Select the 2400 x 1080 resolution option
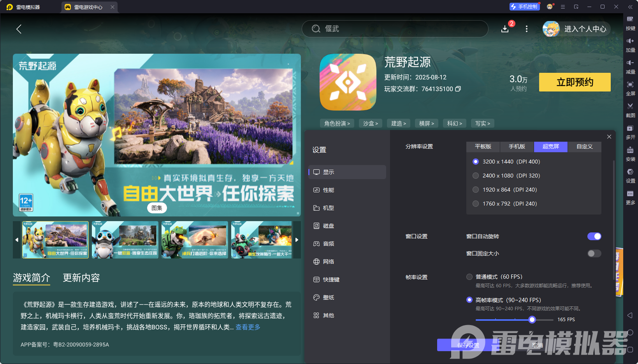Screen dimensions: 638x364 coord(476,176)
